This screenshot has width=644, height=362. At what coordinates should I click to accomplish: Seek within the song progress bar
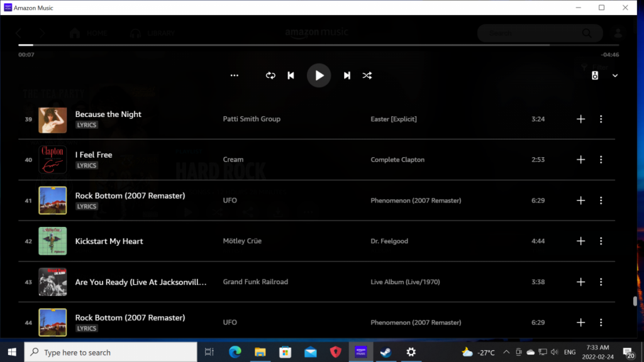point(318,45)
